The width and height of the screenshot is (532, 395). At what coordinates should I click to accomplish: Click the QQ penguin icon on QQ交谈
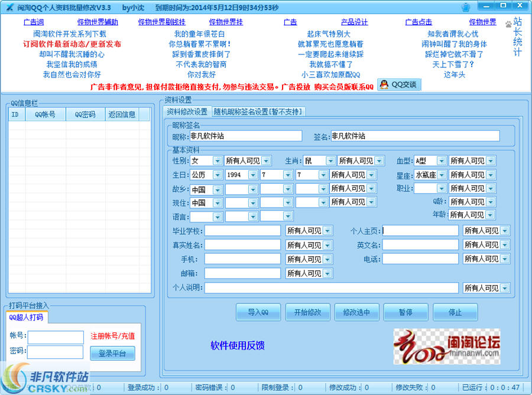tap(384, 84)
